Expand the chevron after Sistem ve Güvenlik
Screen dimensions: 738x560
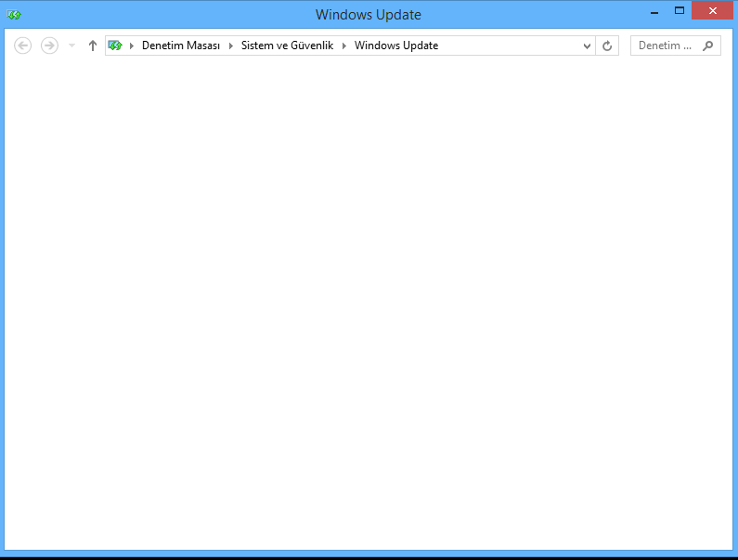point(344,46)
